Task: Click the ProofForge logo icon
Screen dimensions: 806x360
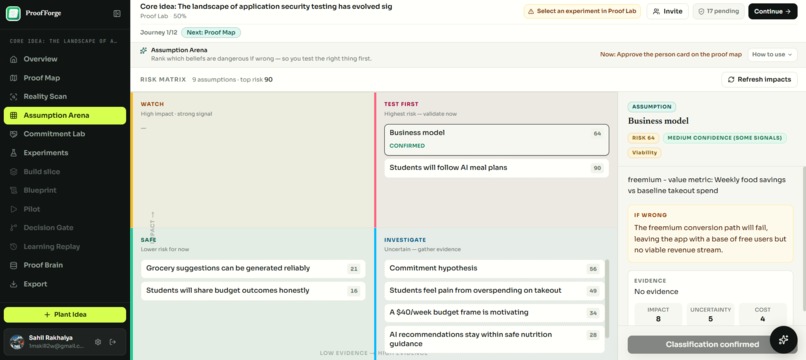Action: tap(13, 13)
